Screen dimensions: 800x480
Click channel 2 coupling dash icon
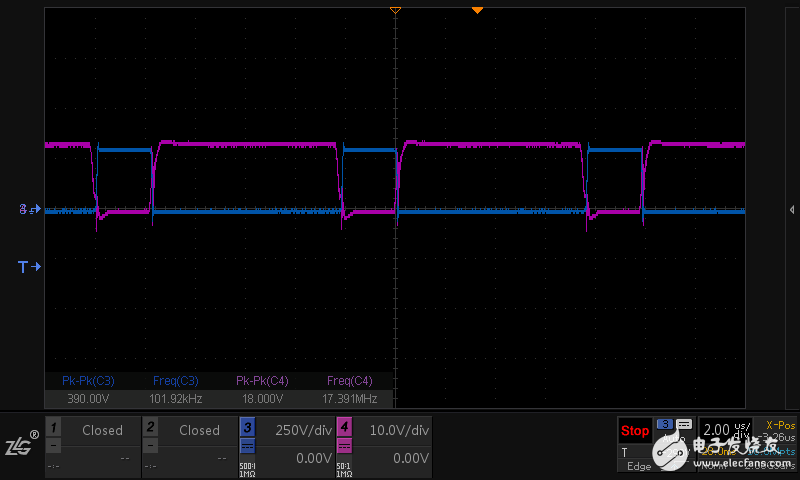150,446
